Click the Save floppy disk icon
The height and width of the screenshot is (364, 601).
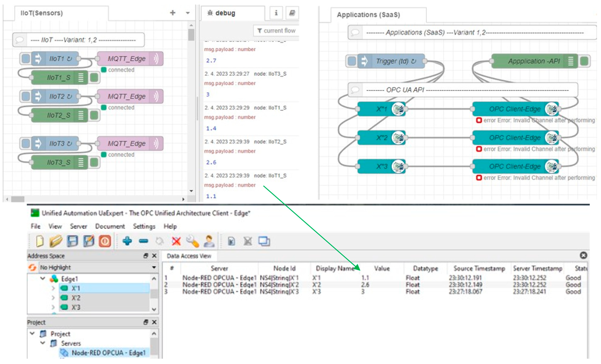(72, 241)
